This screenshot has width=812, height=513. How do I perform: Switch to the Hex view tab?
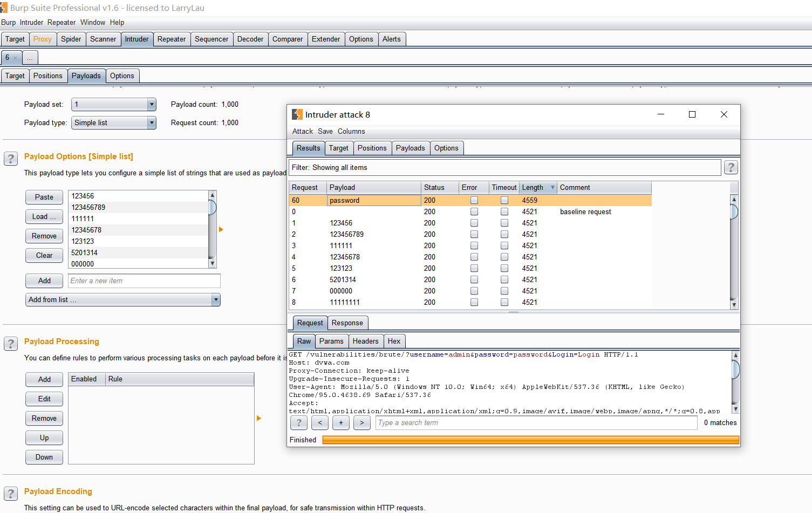coord(394,341)
